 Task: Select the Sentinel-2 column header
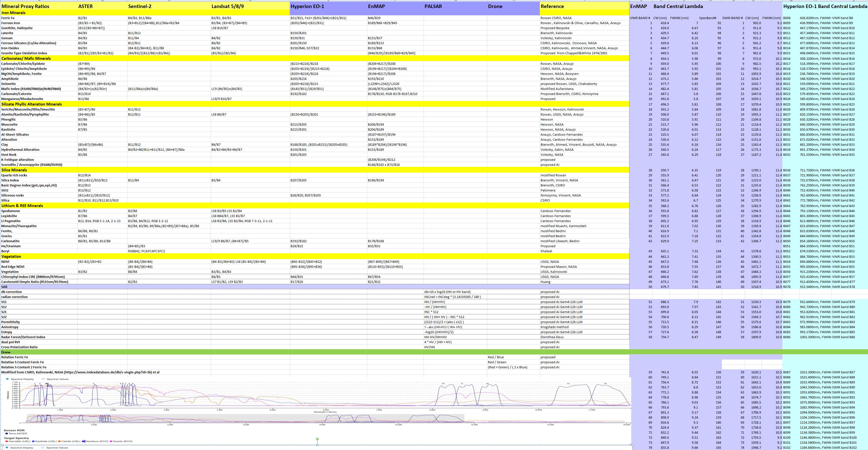[169, 6]
